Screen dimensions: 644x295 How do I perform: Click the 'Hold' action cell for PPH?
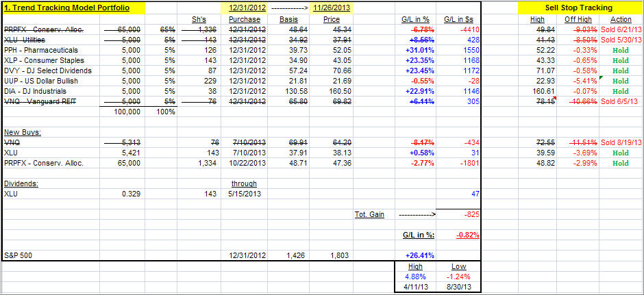(621, 50)
